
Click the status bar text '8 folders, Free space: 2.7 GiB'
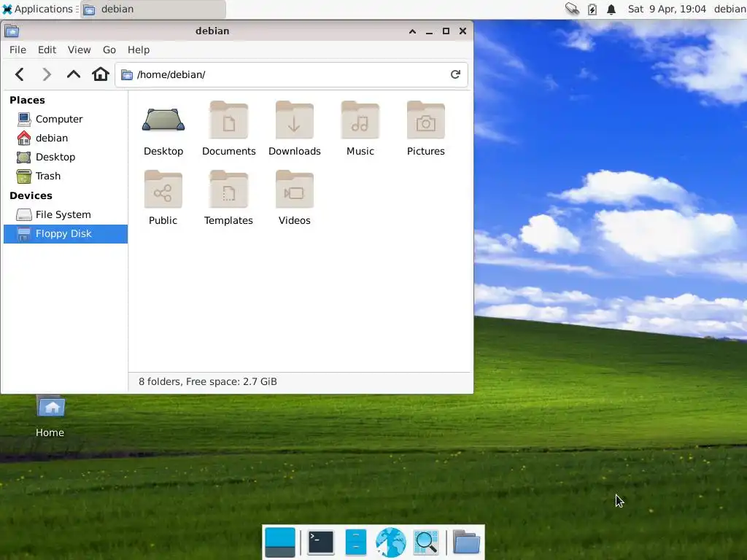208,382
